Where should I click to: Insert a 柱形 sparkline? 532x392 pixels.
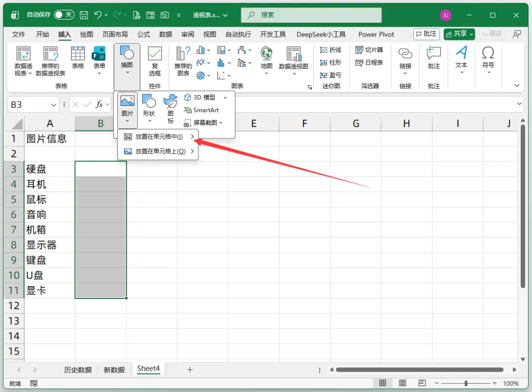point(331,63)
